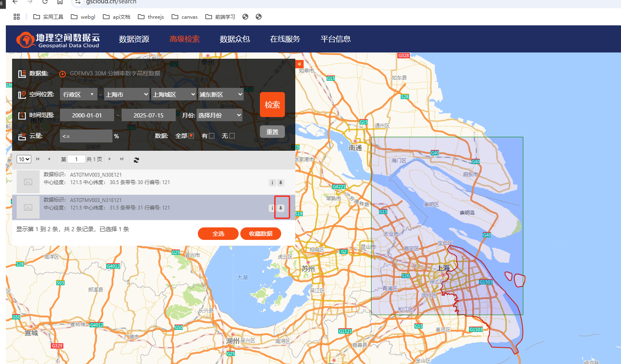
Task: Click the 收藏数据 button
Action: coord(260,234)
